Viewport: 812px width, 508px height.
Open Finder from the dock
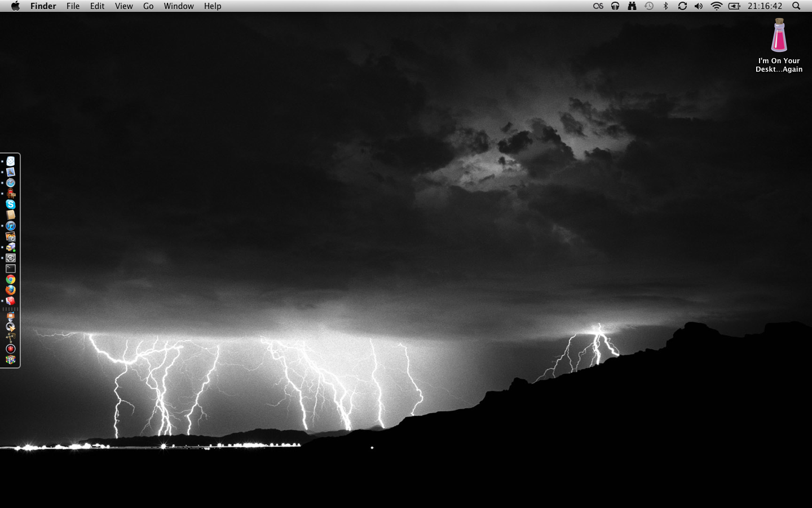click(x=10, y=161)
